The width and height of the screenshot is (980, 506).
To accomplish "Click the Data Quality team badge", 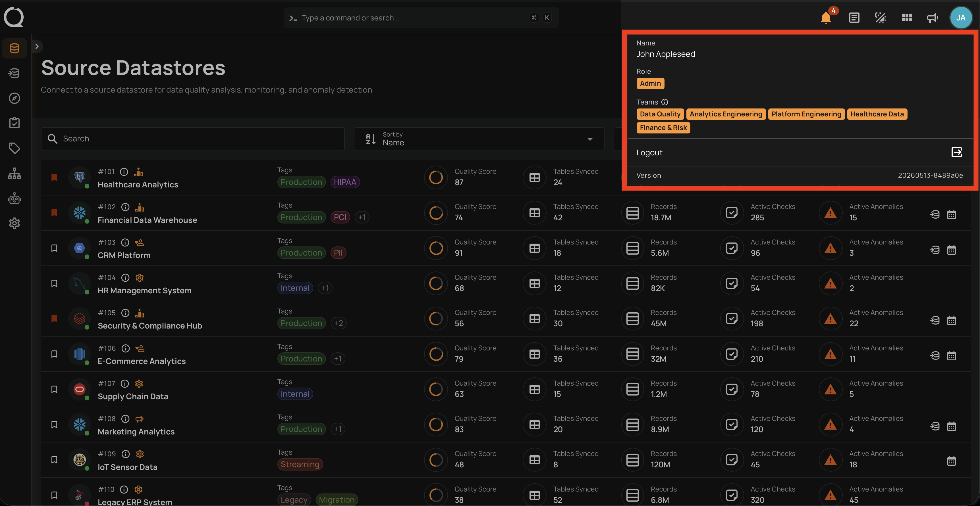I will click(x=660, y=114).
